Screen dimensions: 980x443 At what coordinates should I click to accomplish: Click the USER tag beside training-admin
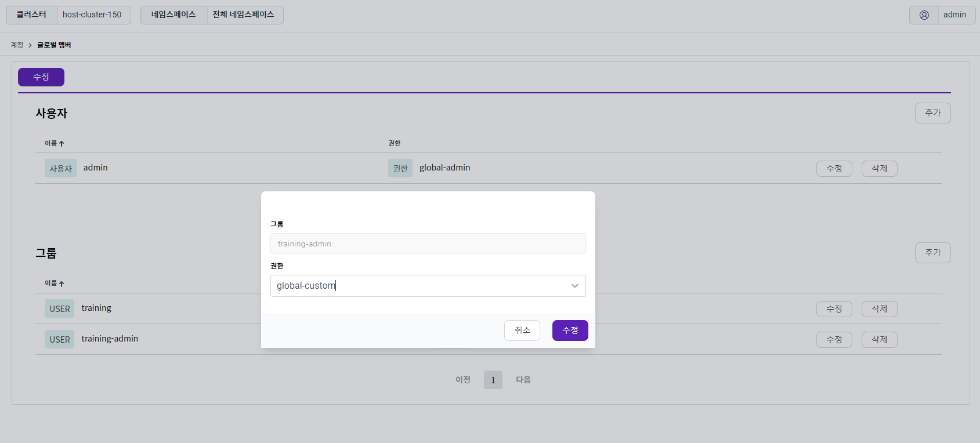60,339
